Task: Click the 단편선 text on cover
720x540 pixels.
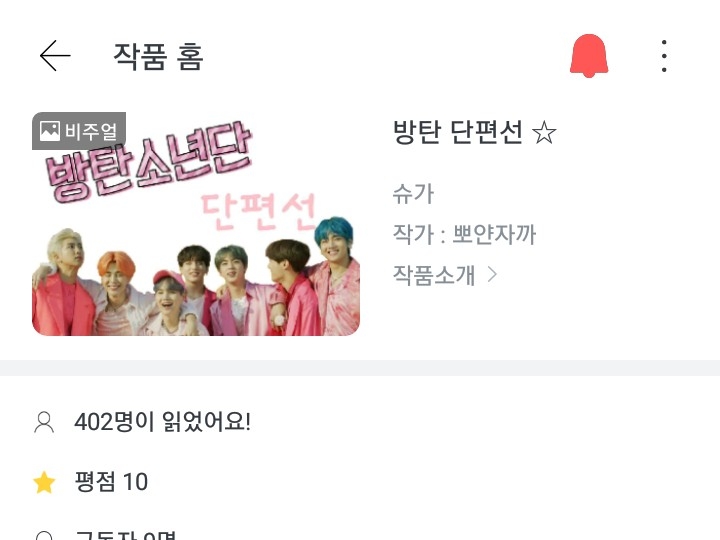Action: tap(258, 210)
